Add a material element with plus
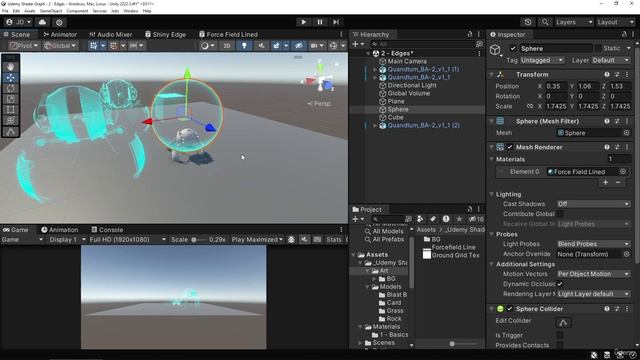 pos(606,182)
